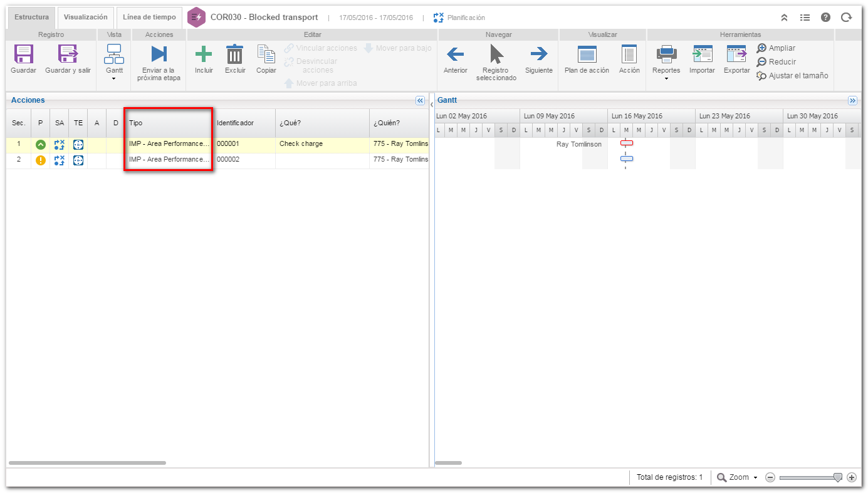Click green status icon in row 1
Viewport: 868px width, 493px height.
(41, 145)
